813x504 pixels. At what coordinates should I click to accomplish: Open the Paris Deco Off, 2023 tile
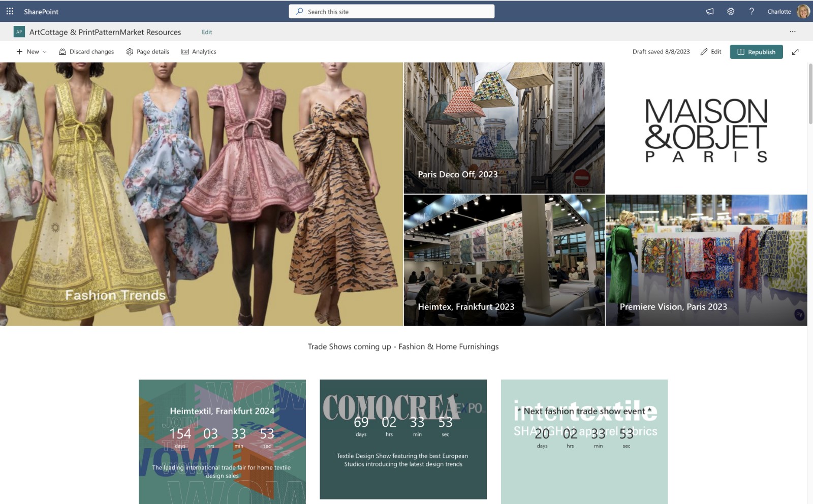click(x=504, y=128)
